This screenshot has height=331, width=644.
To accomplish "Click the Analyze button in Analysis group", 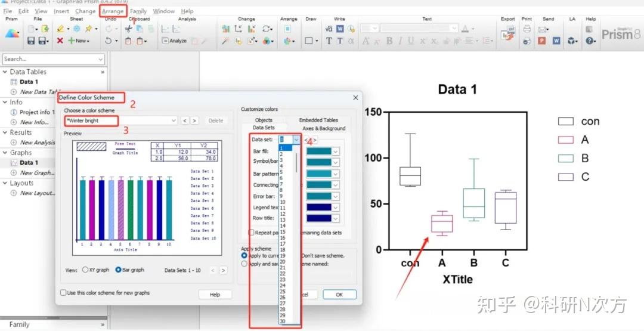I will pos(174,41).
